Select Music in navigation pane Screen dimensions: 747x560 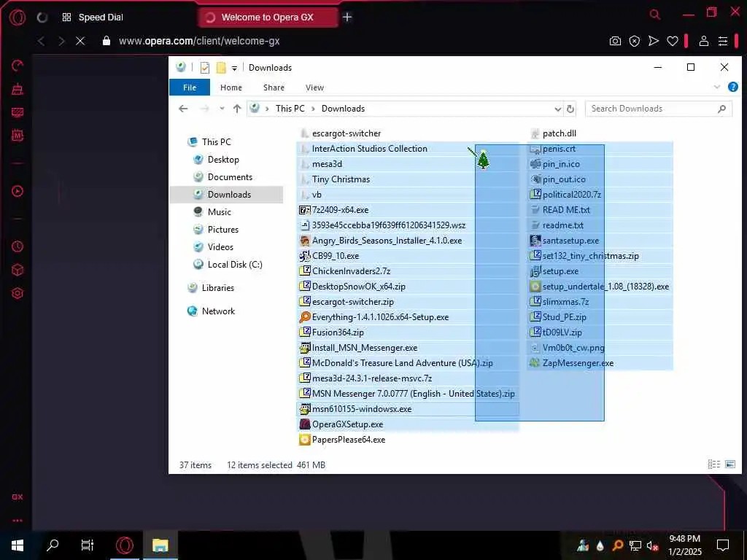(219, 212)
